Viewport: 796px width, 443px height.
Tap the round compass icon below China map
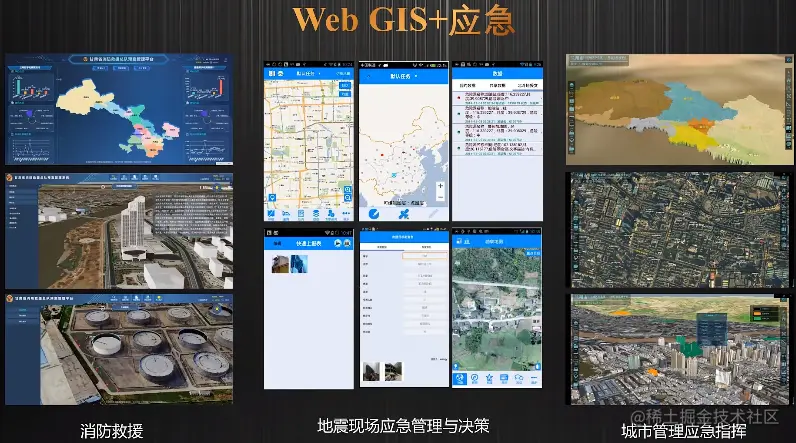[x=374, y=214]
